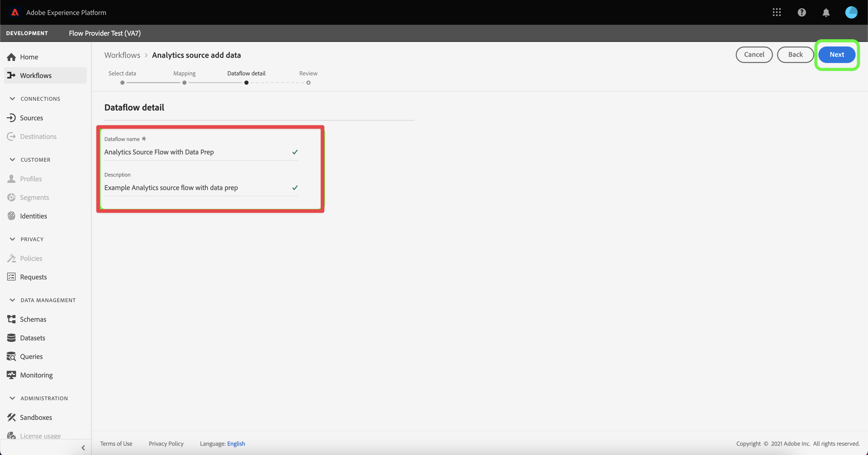Viewport: 868px width, 455px height.
Task: Click the Schemas sidebar icon
Action: [11, 319]
